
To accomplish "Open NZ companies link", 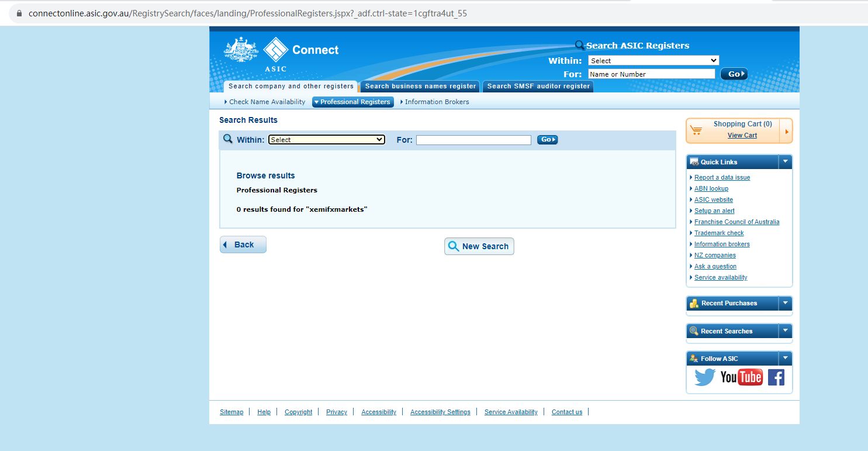I will pos(715,255).
